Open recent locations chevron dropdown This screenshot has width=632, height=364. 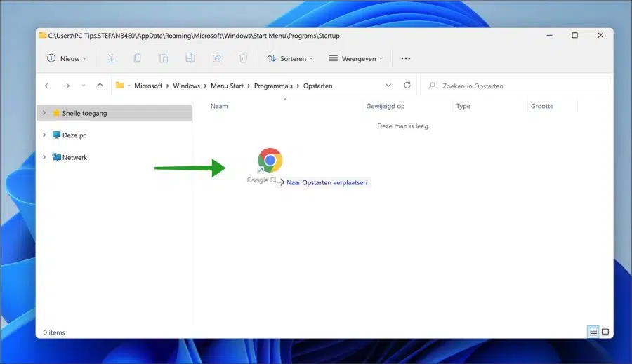click(x=84, y=86)
